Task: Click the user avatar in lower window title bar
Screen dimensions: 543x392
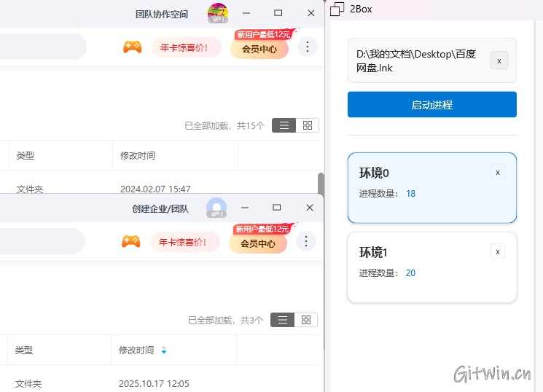Action: tap(216, 208)
